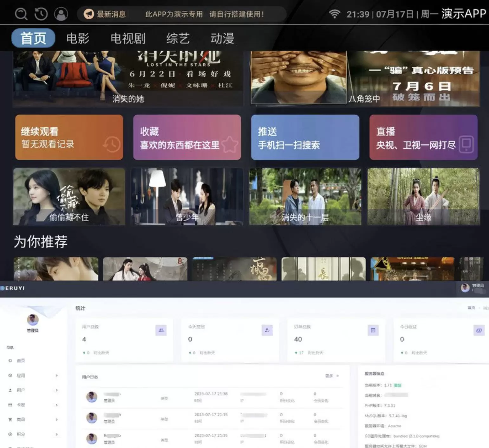
Task: Switch to the 电影 tab
Action: pos(78,38)
